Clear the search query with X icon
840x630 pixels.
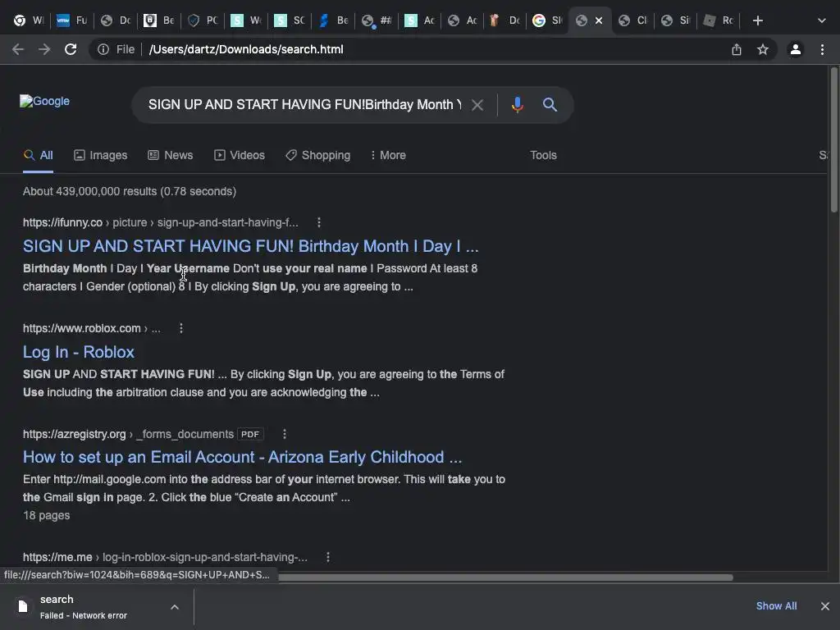[477, 105]
